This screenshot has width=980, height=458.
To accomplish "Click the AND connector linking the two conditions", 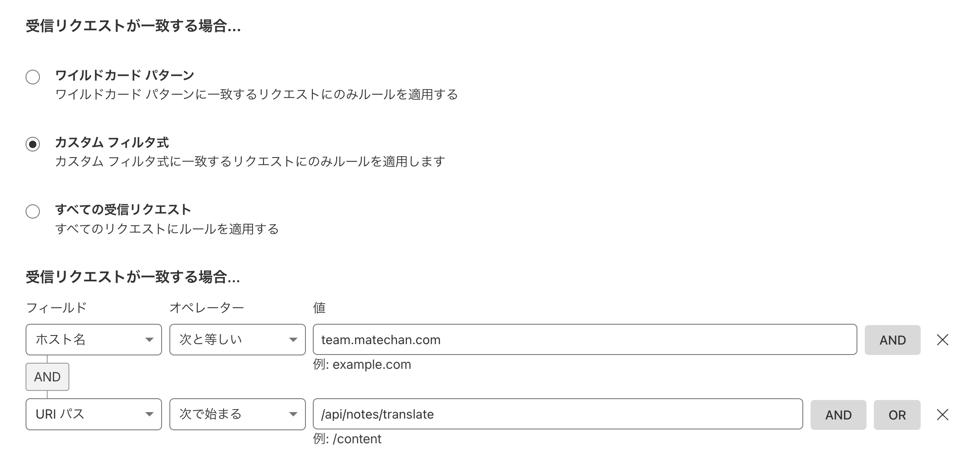I will click(x=47, y=376).
